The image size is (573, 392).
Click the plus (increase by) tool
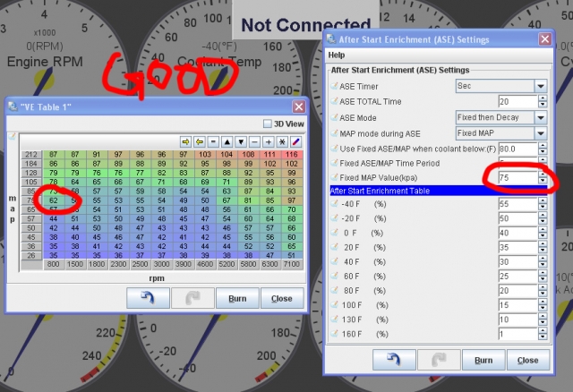point(269,141)
